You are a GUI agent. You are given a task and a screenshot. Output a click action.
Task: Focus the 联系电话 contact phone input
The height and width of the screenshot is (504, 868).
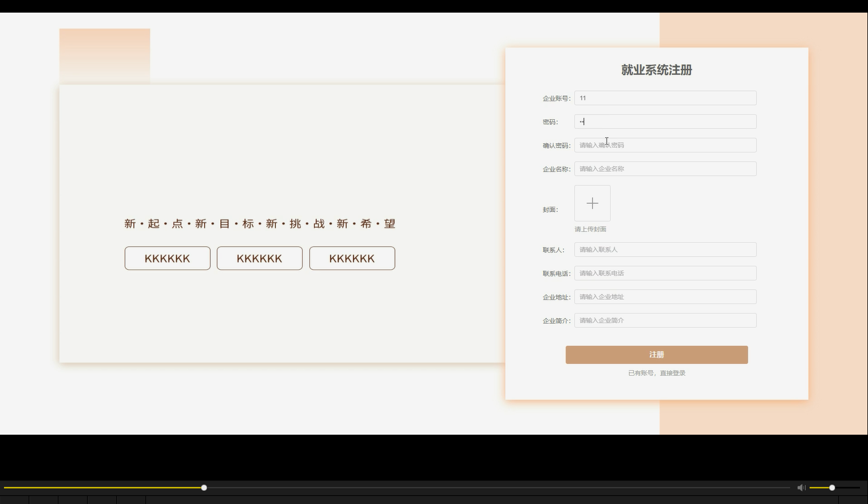tap(665, 273)
